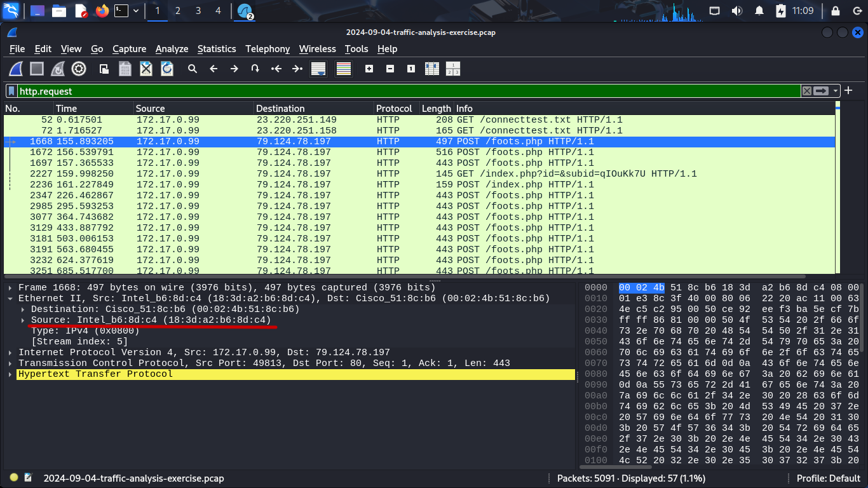868x488 pixels.
Task: Collapse the Ethernet II tree node
Action: 11,299
